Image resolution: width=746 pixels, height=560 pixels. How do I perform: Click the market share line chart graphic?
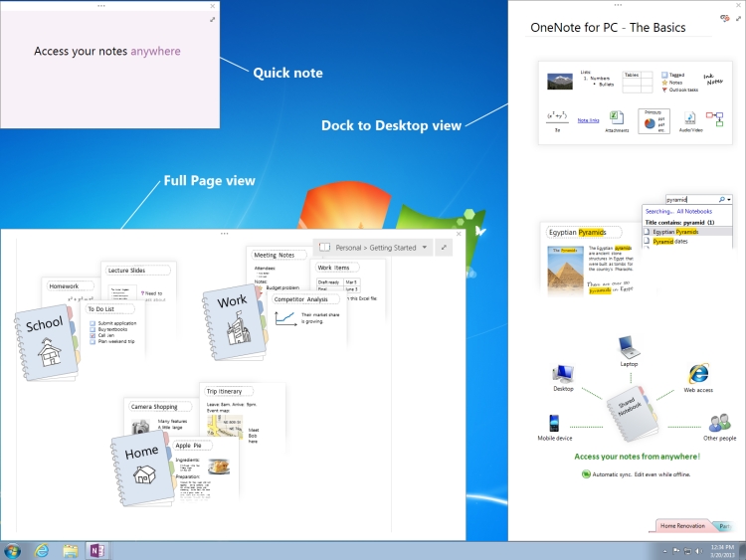pos(285,318)
